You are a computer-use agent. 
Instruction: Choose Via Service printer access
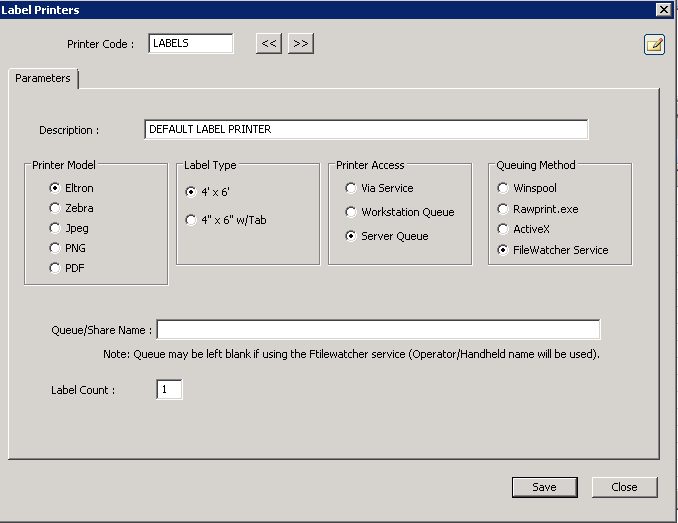click(351, 188)
